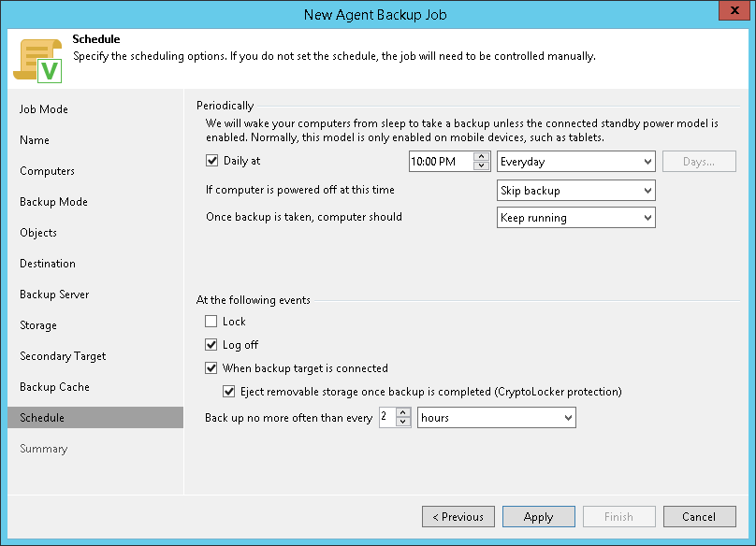Toggle the Log off checkbox
This screenshot has width=756, height=546.
tap(211, 345)
